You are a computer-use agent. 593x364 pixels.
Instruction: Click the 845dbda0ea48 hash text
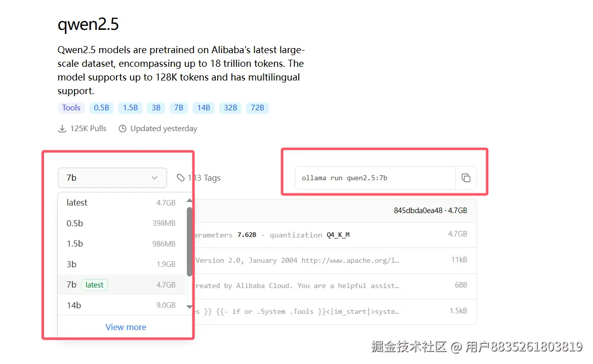[418, 211]
